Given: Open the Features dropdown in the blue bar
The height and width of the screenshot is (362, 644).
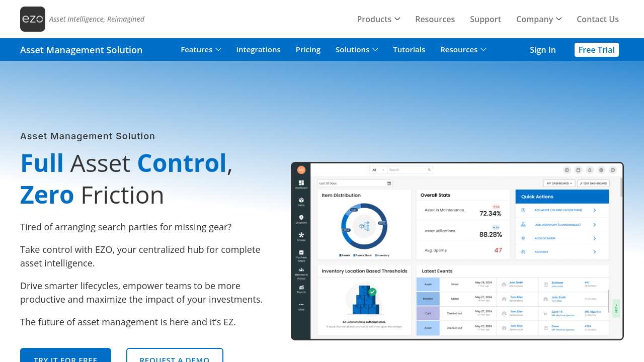Looking at the screenshot, I should point(201,50).
